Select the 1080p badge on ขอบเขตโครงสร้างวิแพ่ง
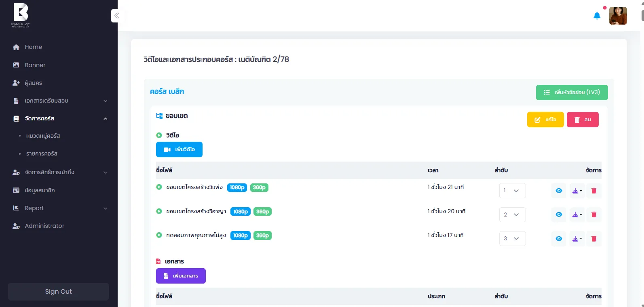 point(237,187)
